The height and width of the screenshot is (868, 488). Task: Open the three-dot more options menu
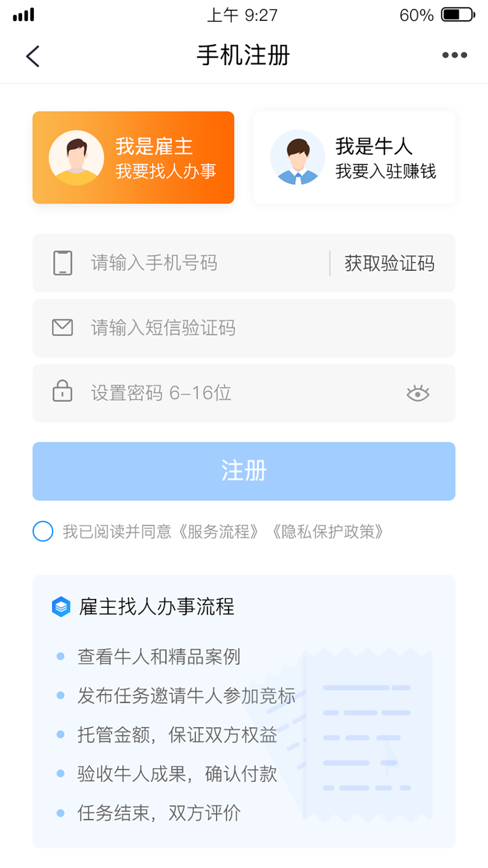tap(454, 55)
